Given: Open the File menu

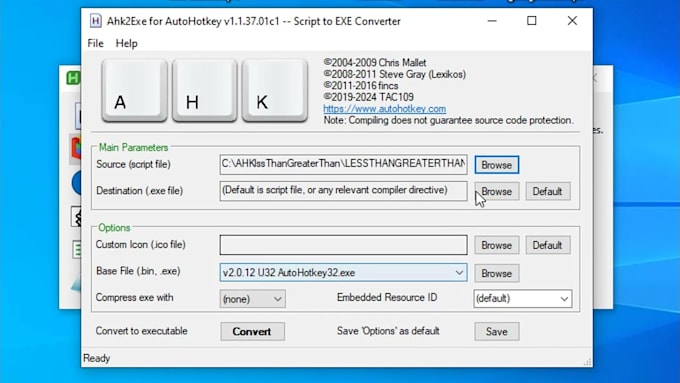Looking at the screenshot, I should 95,43.
